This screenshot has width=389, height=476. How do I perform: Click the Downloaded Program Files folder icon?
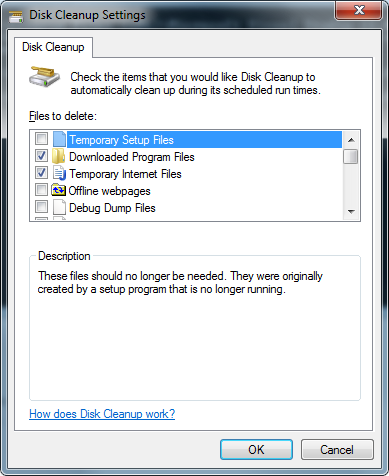[x=59, y=156]
